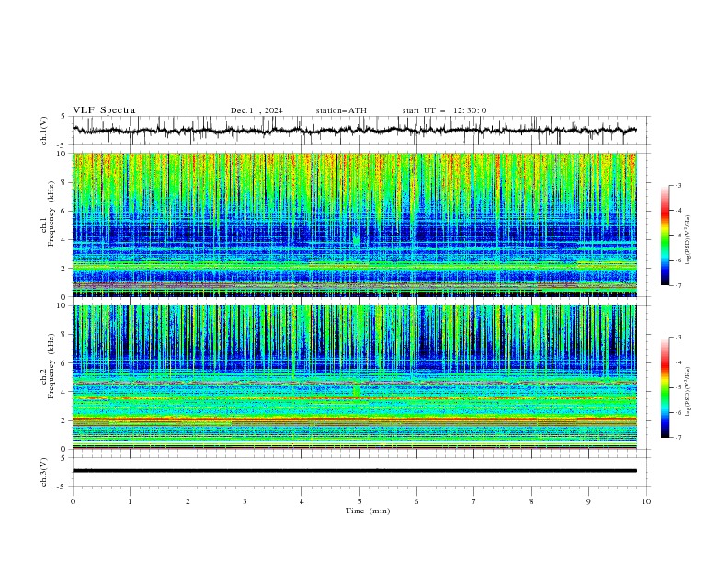
Task: Click inside the ch.2 spectrogram panel
Action: pos(354,377)
